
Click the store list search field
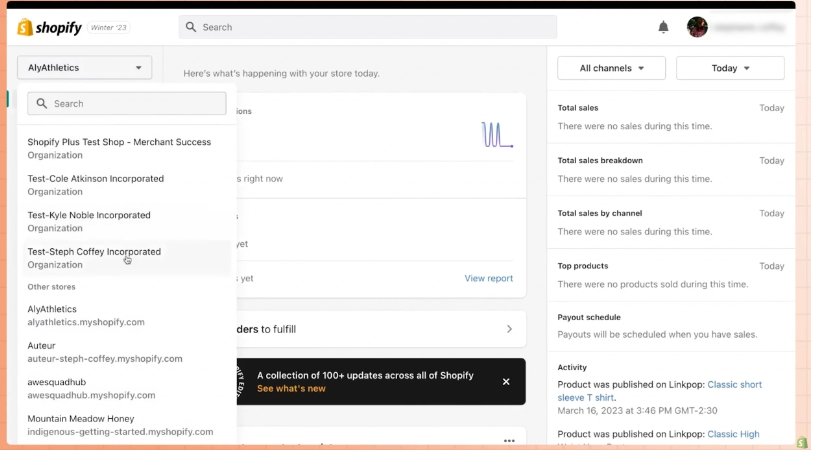coord(127,103)
